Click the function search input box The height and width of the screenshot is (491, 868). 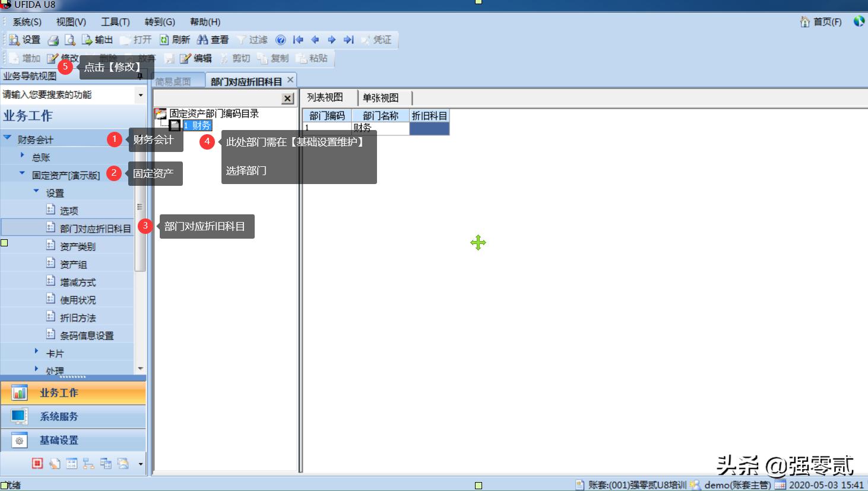(68, 94)
